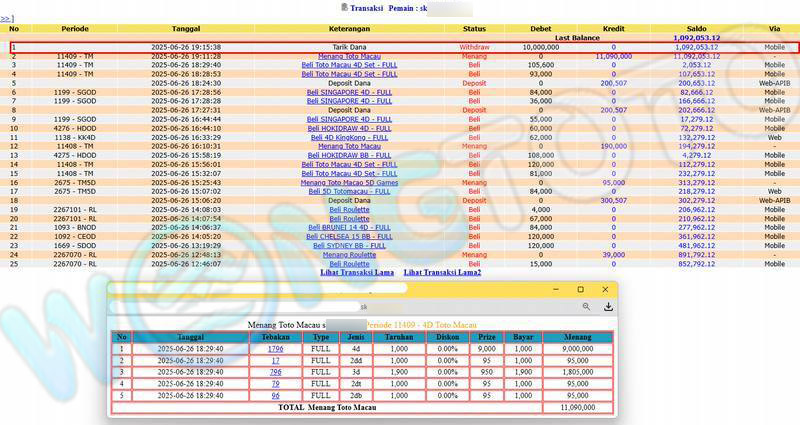
Task: Click tebakan number 796 in popup table
Action: (276, 371)
